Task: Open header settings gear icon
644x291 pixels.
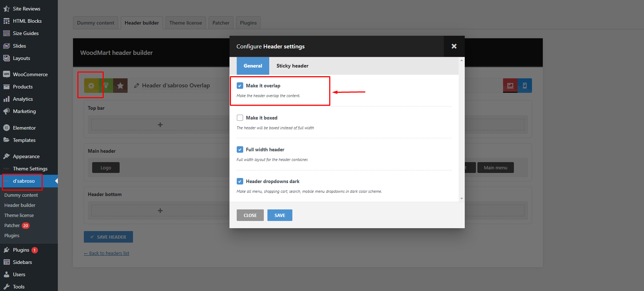Action: click(91, 86)
